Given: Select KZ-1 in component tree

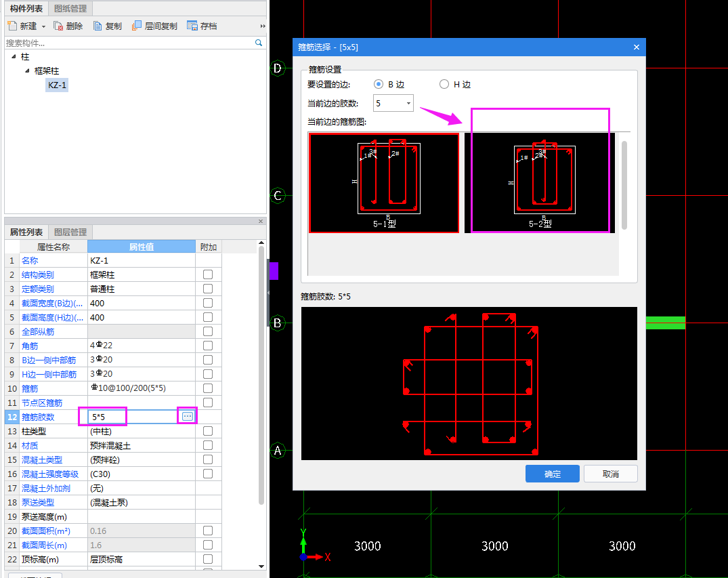Looking at the screenshot, I should (x=57, y=85).
